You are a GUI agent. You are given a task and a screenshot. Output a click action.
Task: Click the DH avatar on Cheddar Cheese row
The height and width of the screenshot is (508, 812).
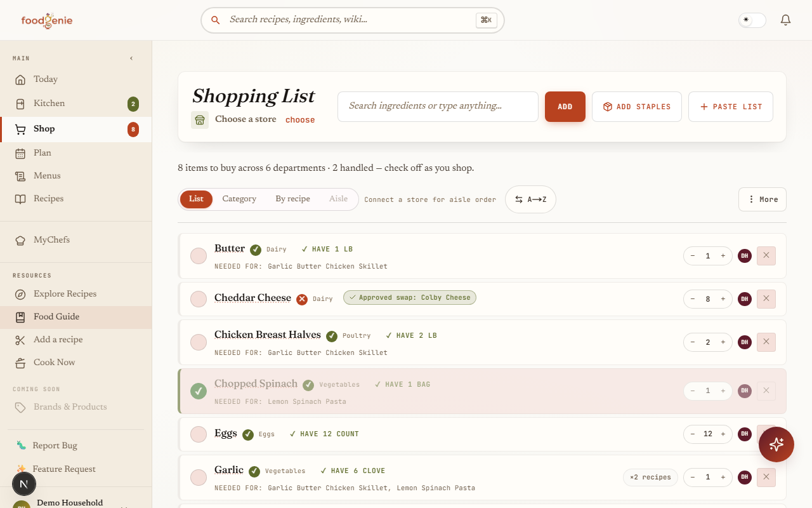(745, 299)
